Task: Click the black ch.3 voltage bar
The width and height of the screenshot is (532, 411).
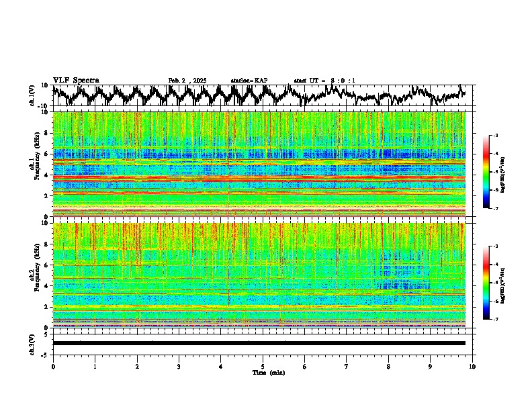Action: 259,343
